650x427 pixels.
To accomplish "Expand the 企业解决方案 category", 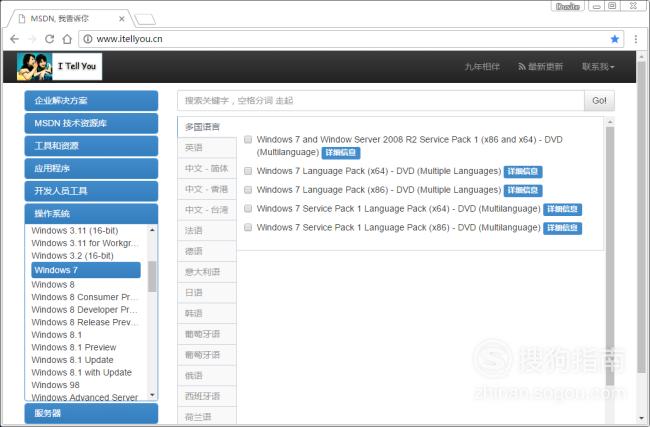I will 91,101.
